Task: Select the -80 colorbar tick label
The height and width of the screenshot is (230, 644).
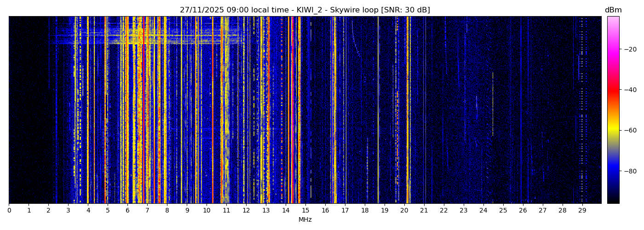Action: pyautogui.click(x=630, y=171)
